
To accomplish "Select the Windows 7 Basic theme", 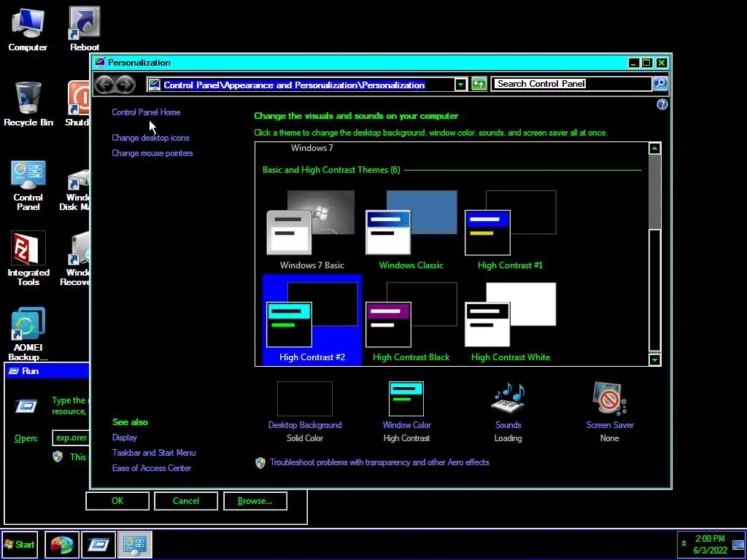I will (311, 230).
